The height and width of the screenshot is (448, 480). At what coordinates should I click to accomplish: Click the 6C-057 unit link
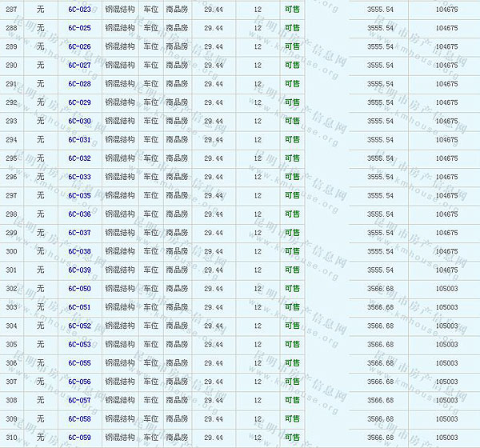point(79,400)
